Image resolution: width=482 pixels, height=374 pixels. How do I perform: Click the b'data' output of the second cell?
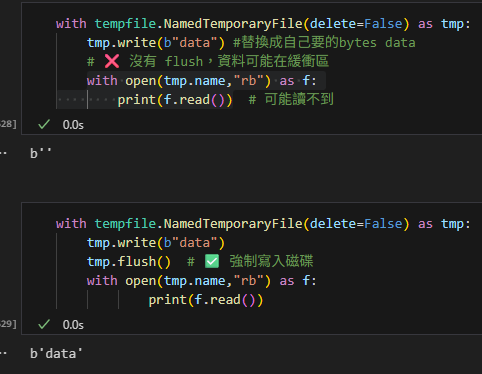(56, 354)
